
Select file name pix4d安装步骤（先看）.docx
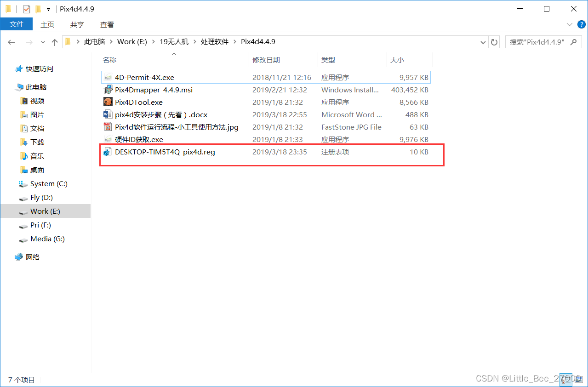point(161,114)
